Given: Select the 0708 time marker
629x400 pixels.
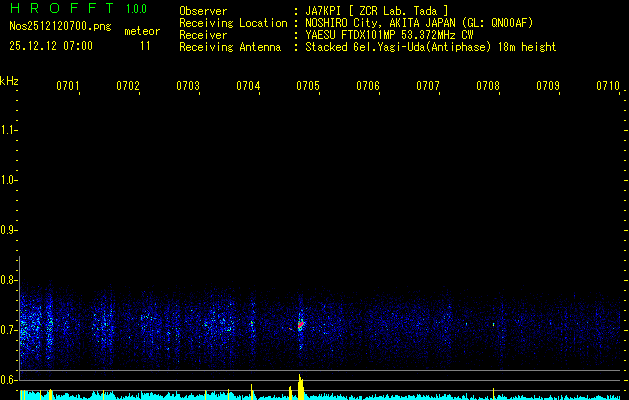Looking at the screenshot, I should [x=488, y=87].
